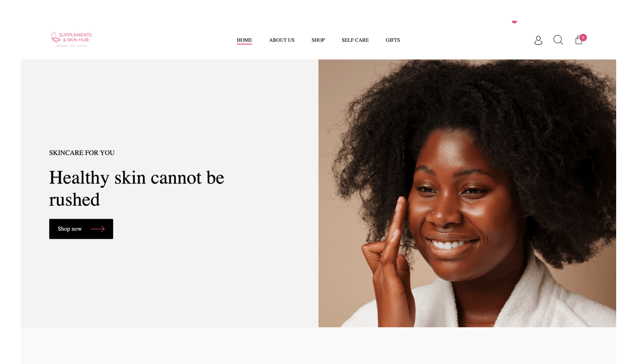
Task: Click the 'SKINCARE FOR YOU' subheading
Action: coord(82,153)
